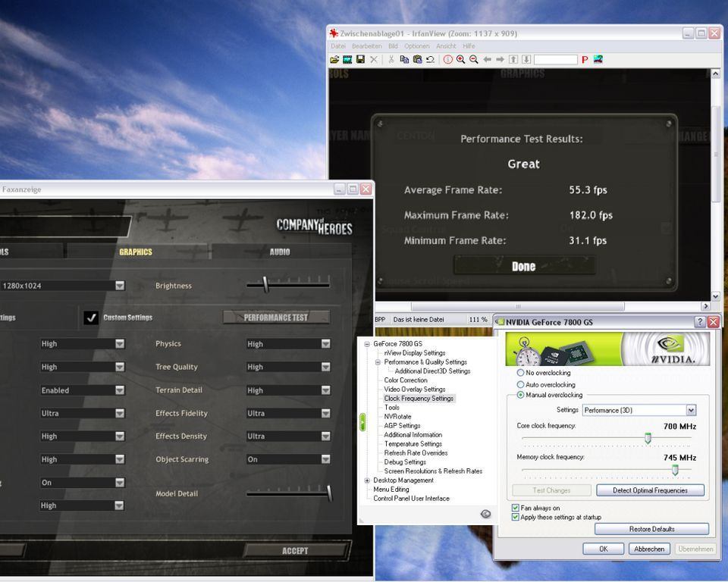Open the Tree Quality dropdown

pyautogui.click(x=326, y=367)
